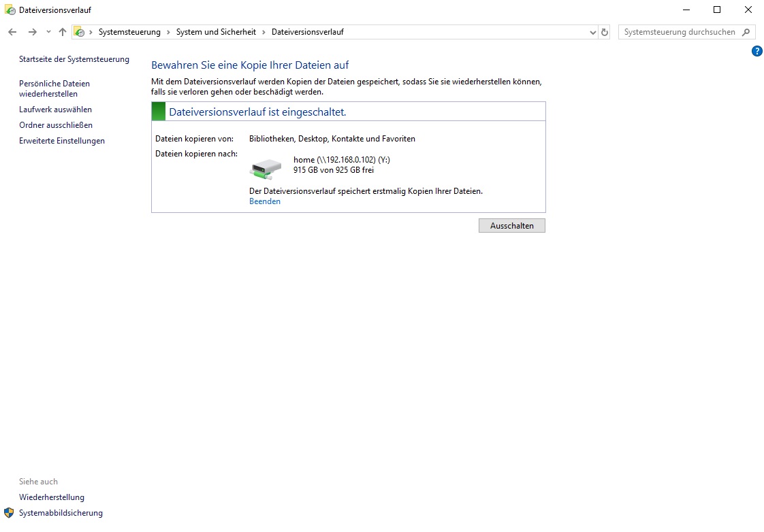Click the Ausschalten button
The height and width of the screenshot is (532, 764).
pos(511,225)
